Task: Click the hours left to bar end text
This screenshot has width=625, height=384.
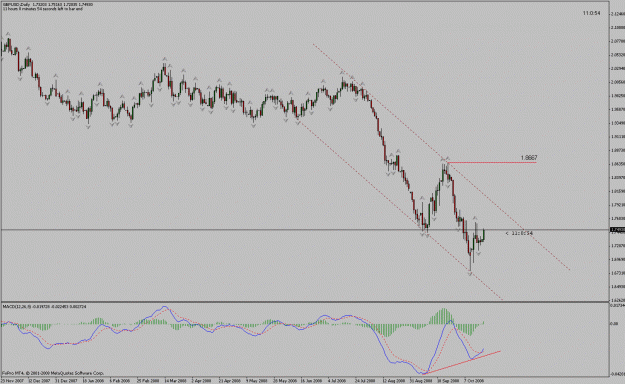Action: coord(43,9)
